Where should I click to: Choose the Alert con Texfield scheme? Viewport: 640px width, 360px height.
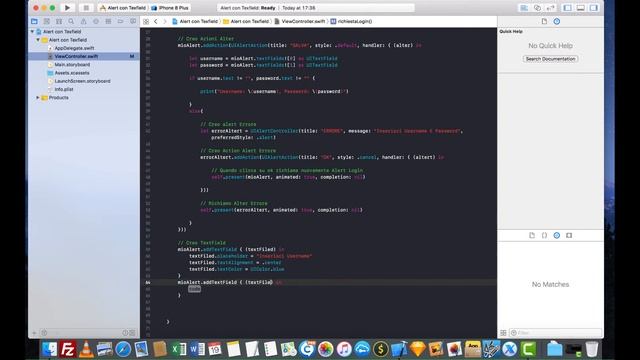pyautogui.click(x=123, y=8)
